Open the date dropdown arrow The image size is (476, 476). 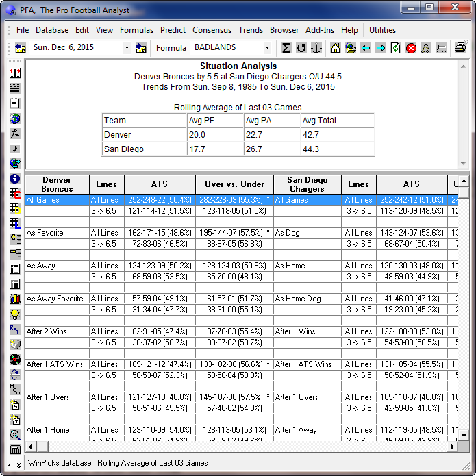pyautogui.click(x=127, y=48)
